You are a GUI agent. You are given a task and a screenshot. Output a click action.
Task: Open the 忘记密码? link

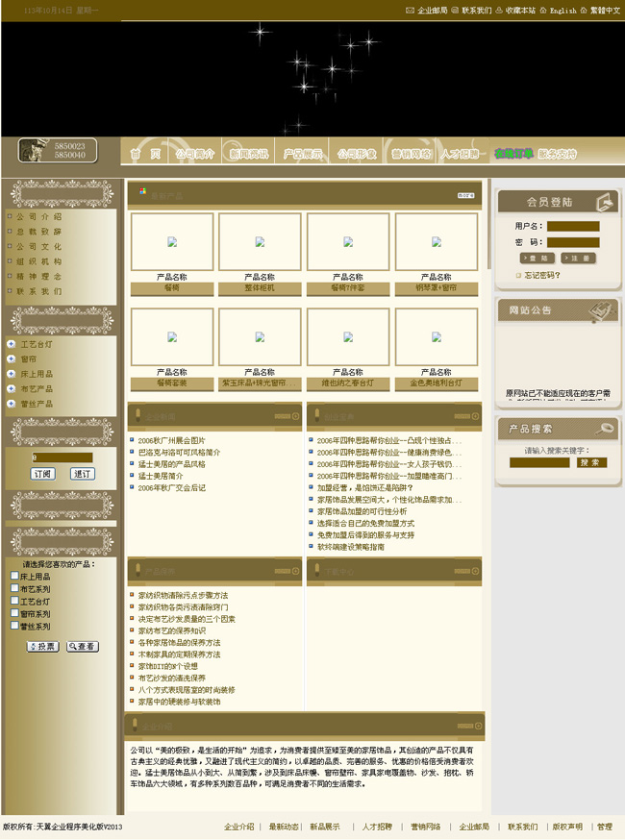tap(542, 275)
